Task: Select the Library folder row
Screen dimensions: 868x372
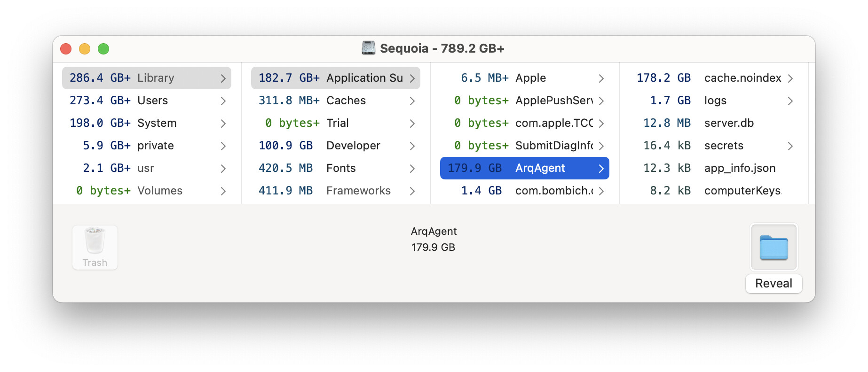Action: pos(146,78)
